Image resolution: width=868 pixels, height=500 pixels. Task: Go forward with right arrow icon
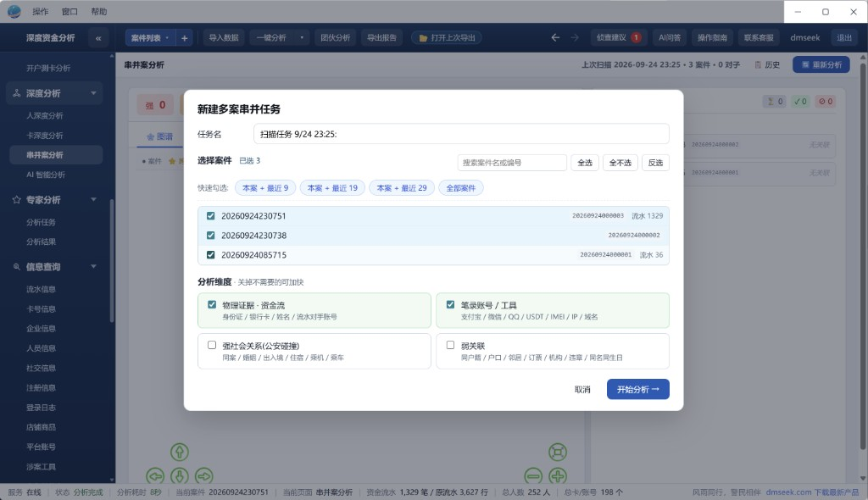click(x=575, y=37)
